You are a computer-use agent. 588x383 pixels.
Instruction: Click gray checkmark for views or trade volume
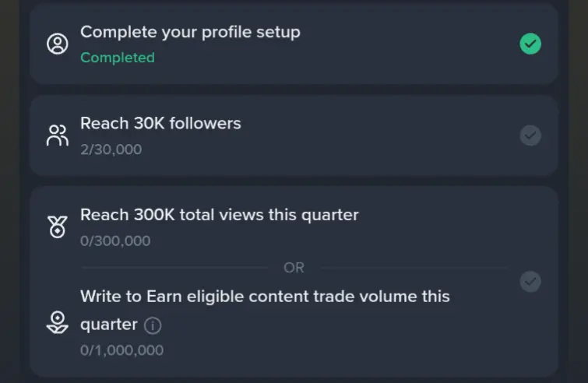coord(530,281)
